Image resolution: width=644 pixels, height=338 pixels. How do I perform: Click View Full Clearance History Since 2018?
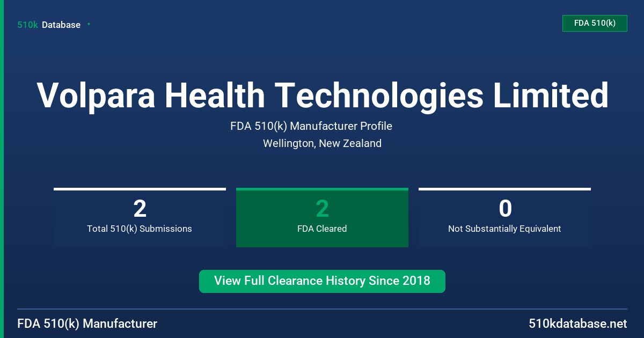pyautogui.click(x=322, y=281)
